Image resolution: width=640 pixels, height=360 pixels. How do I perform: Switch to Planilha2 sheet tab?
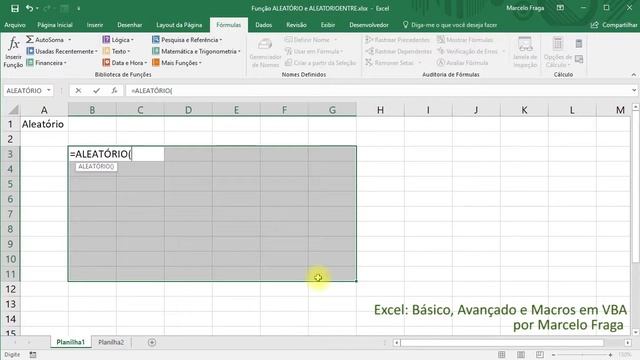[x=111, y=342]
